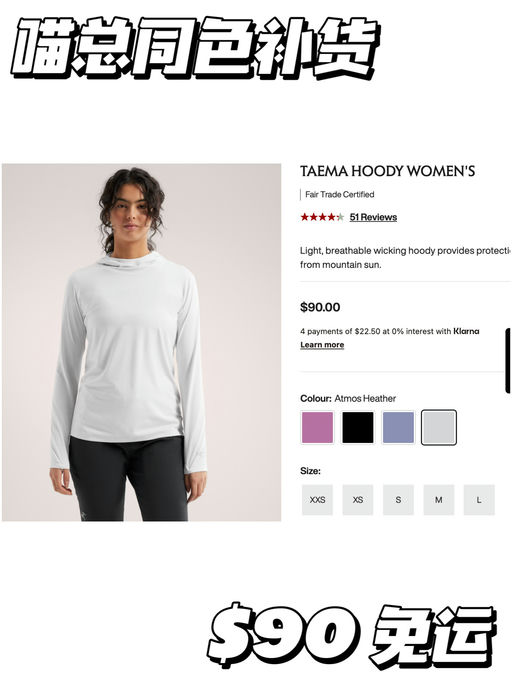Click Klarna Learn more link
512x683 pixels.
pyautogui.click(x=322, y=345)
